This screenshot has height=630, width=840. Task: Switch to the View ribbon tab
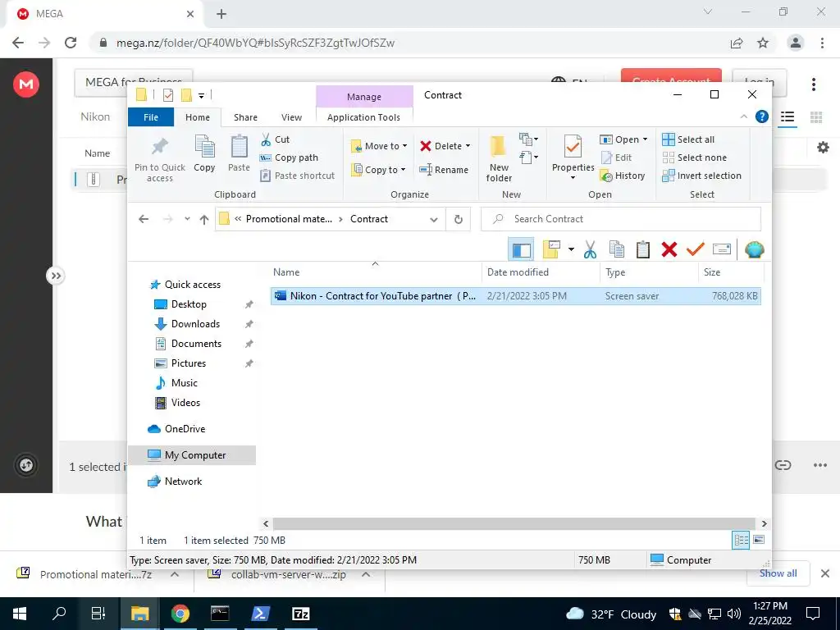(x=291, y=117)
